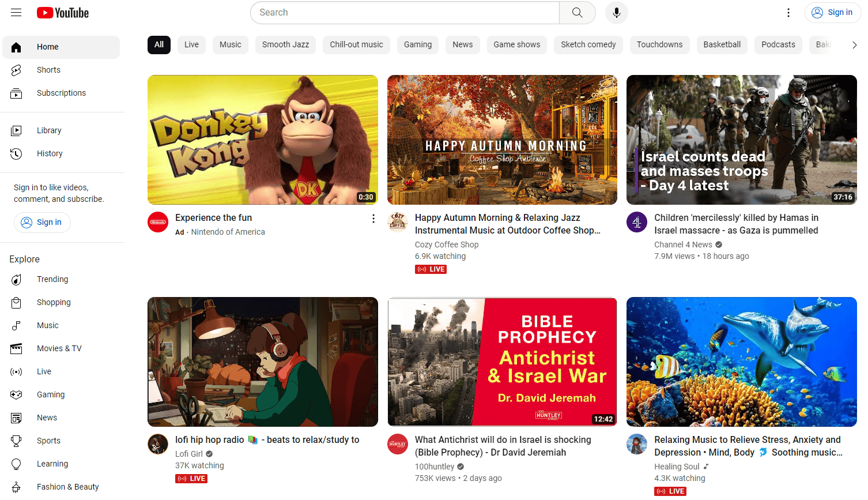Click Sign in at top right
The height and width of the screenshot is (500, 868).
click(832, 13)
